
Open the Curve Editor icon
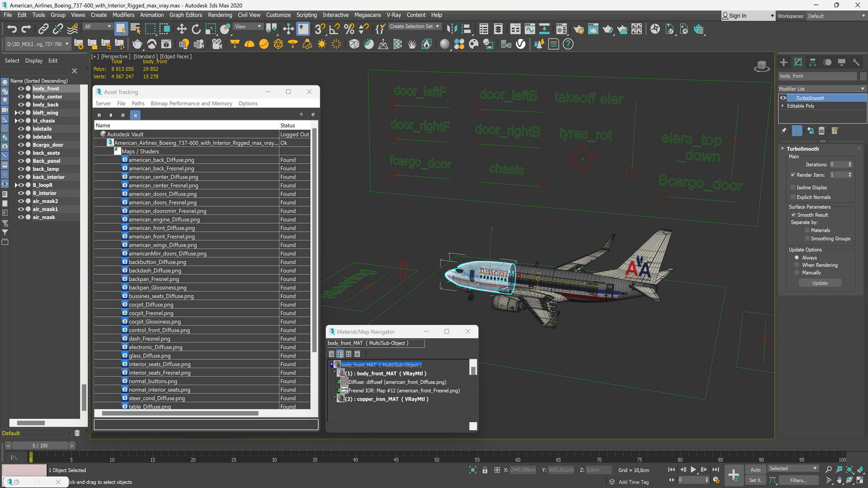tap(530, 29)
